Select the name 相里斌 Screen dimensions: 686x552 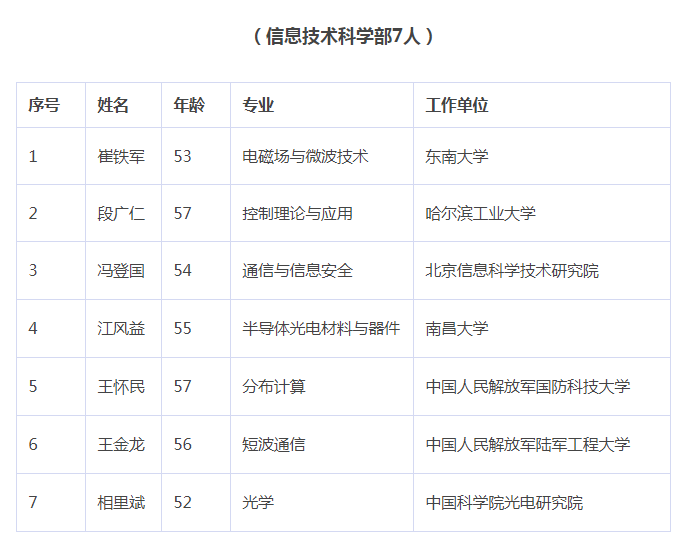[121, 503]
